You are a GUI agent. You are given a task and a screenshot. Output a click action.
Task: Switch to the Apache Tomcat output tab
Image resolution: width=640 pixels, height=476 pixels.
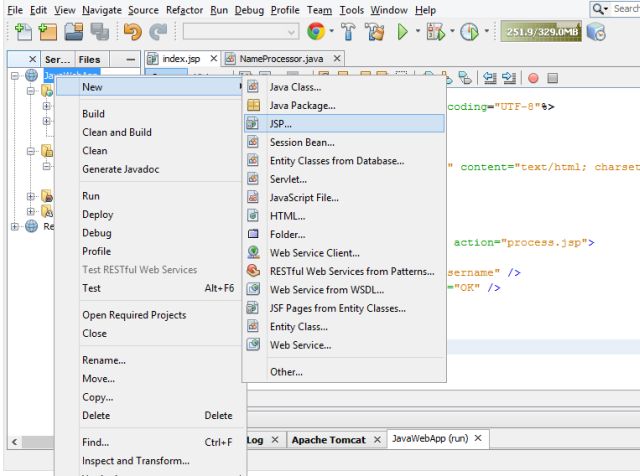point(329,440)
